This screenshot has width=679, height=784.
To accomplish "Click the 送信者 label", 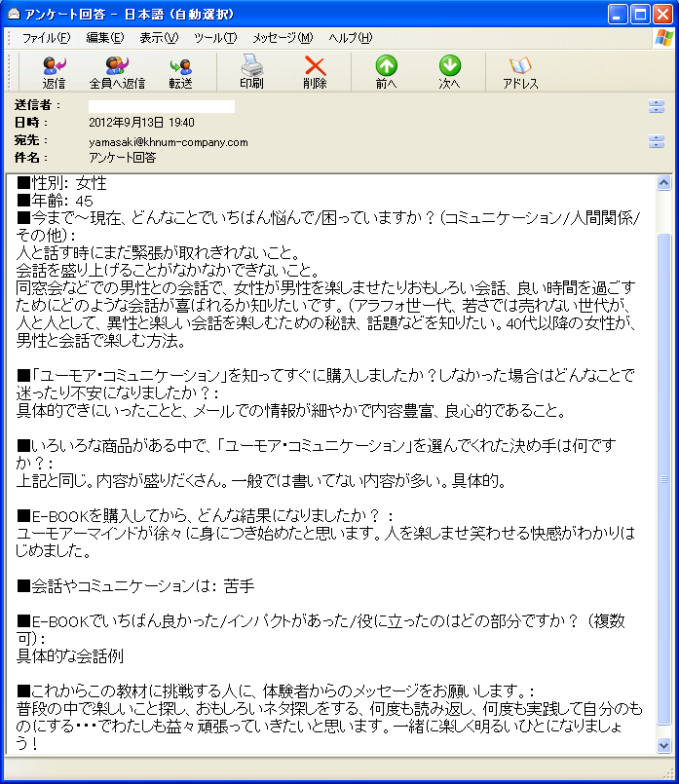I will point(37,105).
